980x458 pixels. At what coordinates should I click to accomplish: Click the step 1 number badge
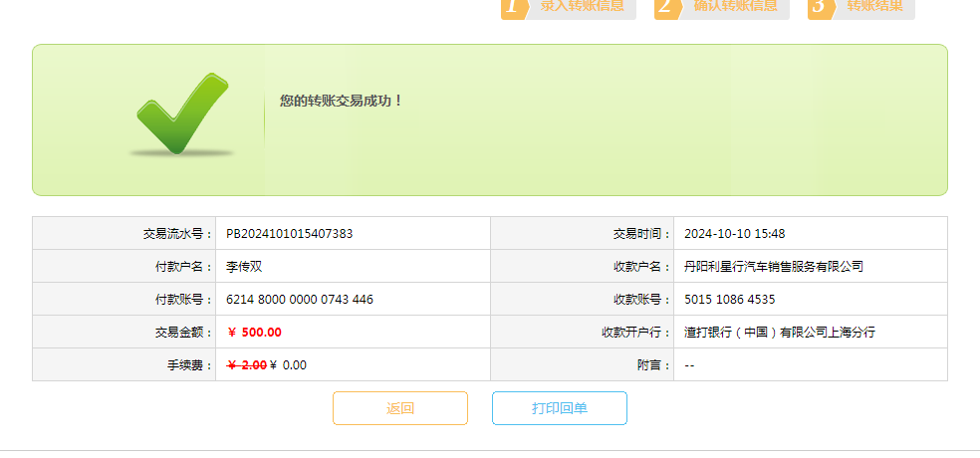click(512, 6)
